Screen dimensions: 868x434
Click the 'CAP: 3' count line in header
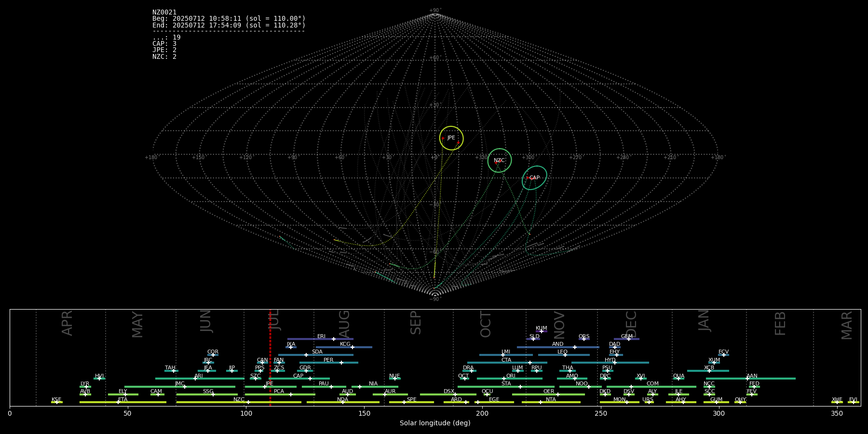[x=164, y=44]
